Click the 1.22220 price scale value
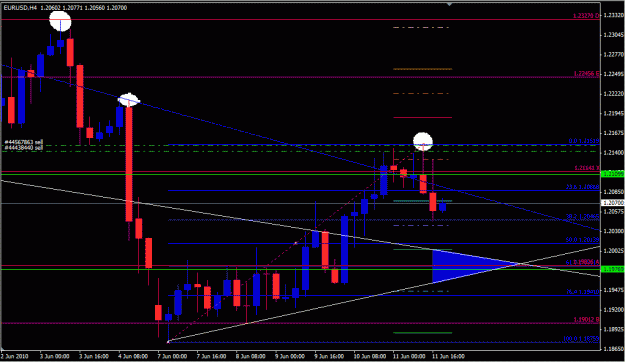The image size is (625, 362). (613, 94)
